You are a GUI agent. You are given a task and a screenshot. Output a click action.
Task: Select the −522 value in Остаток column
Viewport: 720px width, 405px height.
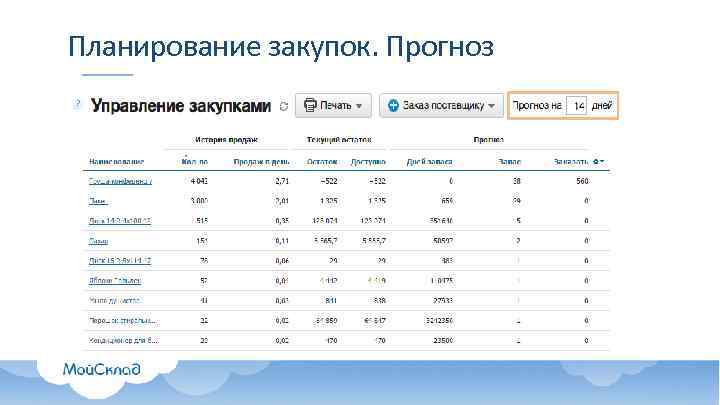tap(328, 181)
